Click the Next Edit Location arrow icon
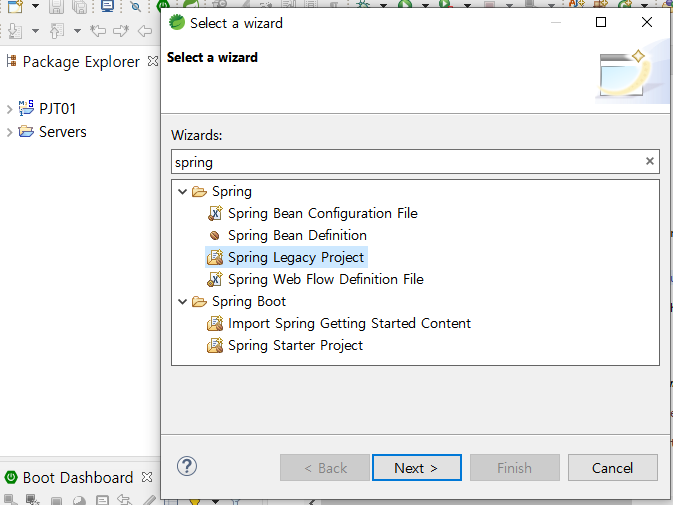 point(121,31)
